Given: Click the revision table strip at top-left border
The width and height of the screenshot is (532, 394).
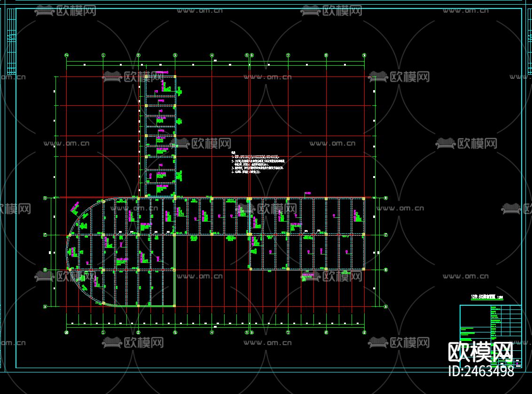Looking at the screenshot, I should tap(12, 41).
